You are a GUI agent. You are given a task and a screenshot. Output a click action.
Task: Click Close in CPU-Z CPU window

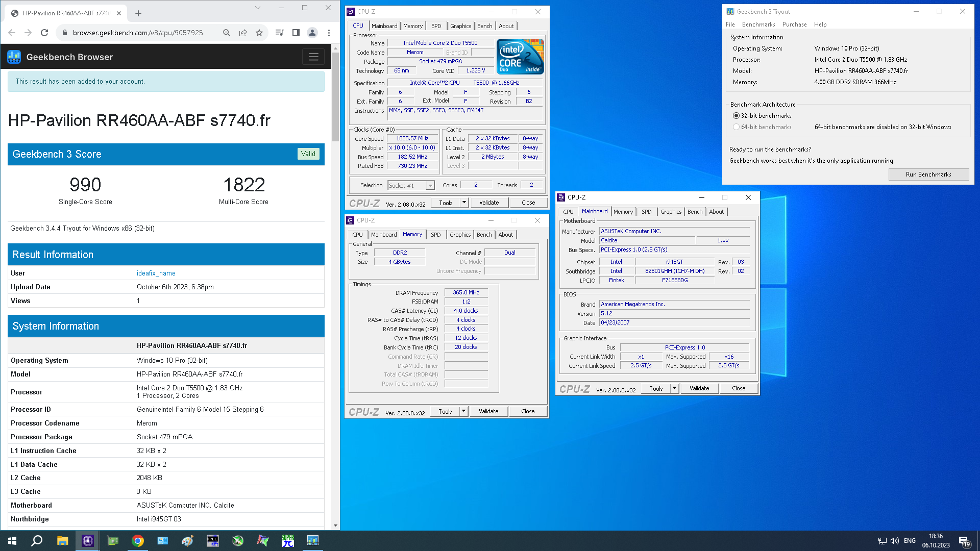[528, 203]
